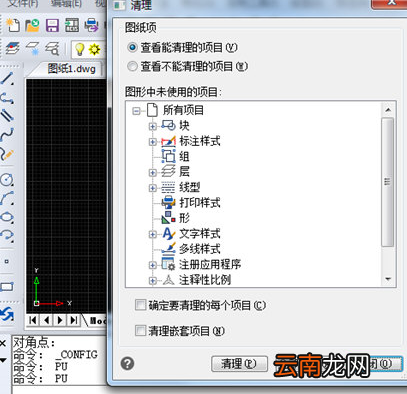This screenshot has height=394, width=407.
Task: Click the 清理(P) button
Action: coord(239,363)
